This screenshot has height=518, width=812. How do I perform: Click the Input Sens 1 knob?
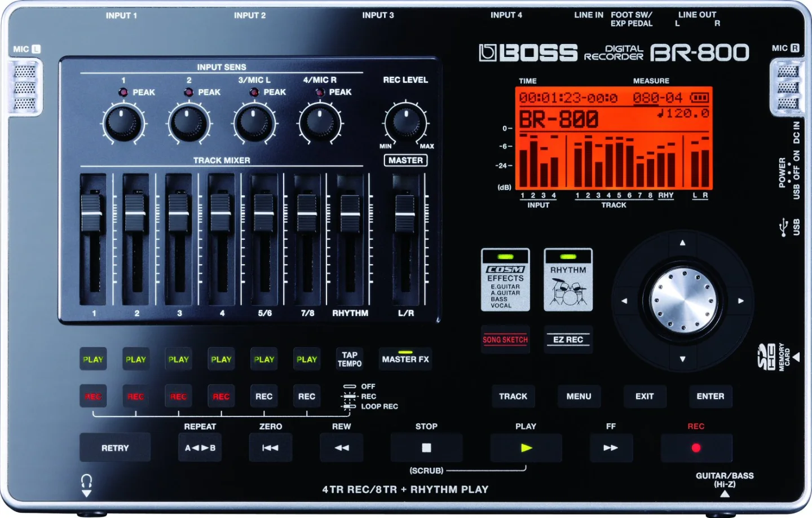(x=123, y=123)
